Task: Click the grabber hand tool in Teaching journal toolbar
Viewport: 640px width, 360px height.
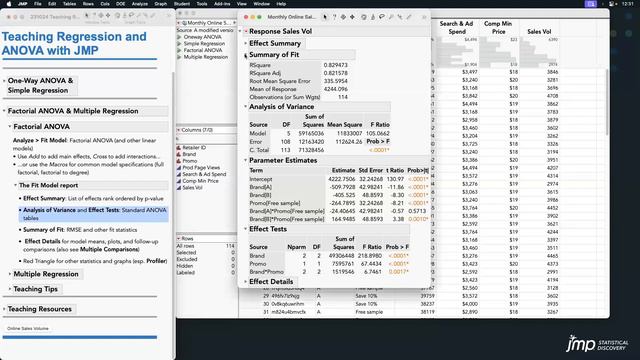Action: [117, 16]
